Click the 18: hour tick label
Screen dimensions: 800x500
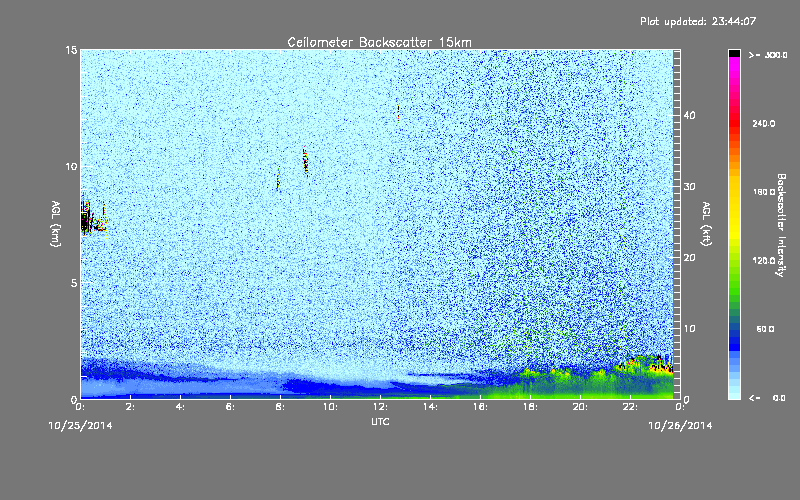[530, 407]
